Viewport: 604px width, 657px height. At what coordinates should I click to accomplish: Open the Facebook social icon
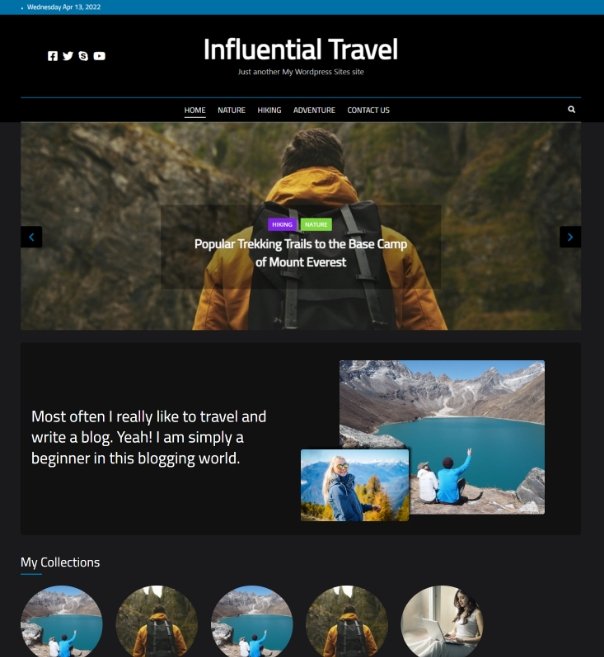tap(52, 56)
